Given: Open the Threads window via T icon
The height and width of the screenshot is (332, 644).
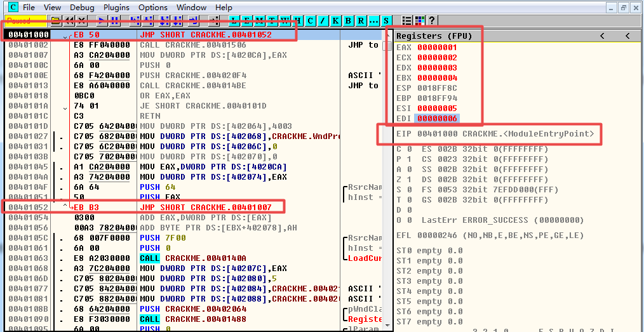Looking at the screenshot, I should click(272, 20).
